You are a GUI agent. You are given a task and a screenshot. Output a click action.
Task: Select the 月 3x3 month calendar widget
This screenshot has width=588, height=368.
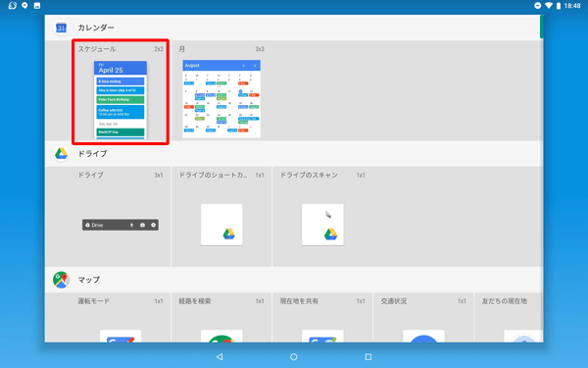221,99
